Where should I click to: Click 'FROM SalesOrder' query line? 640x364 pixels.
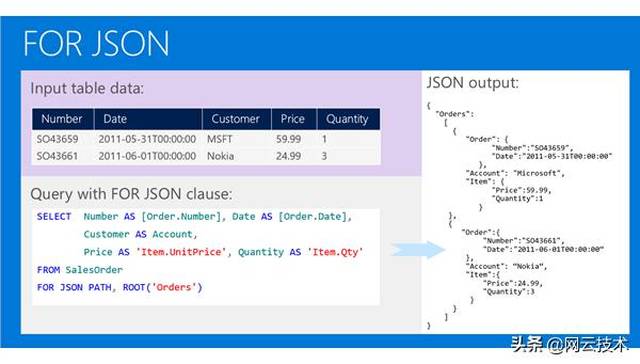click(x=80, y=270)
